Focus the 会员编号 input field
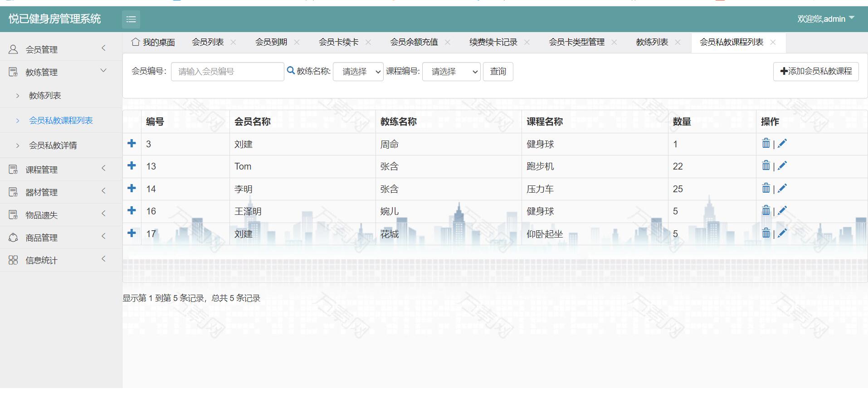 point(228,72)
